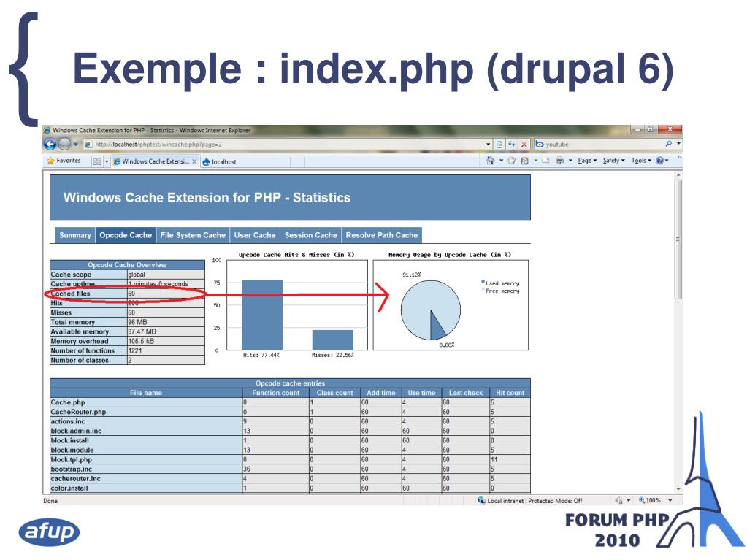Click the block.admin.inc file name row
Viewport: 747px width, 560px height.
coord(146,431)
